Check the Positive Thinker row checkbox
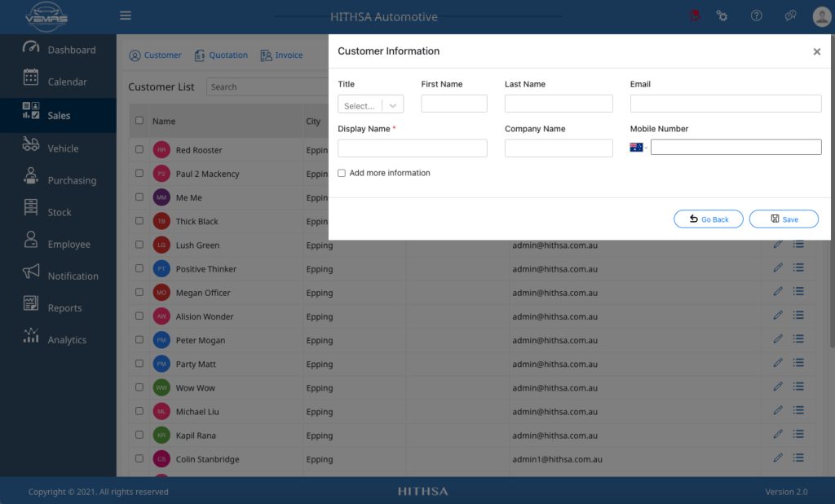 click(139, 268)
